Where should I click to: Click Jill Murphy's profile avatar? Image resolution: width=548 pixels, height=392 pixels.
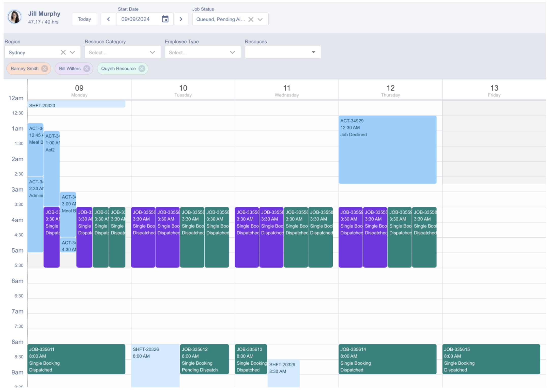click(x=14, y=17)
